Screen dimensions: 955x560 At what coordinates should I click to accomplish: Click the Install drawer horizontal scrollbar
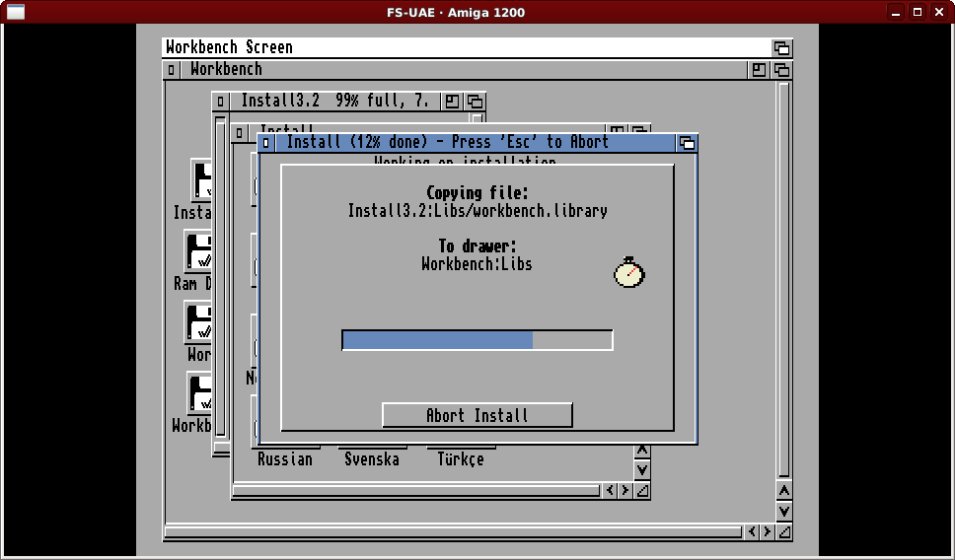click(x=416, y=491)
